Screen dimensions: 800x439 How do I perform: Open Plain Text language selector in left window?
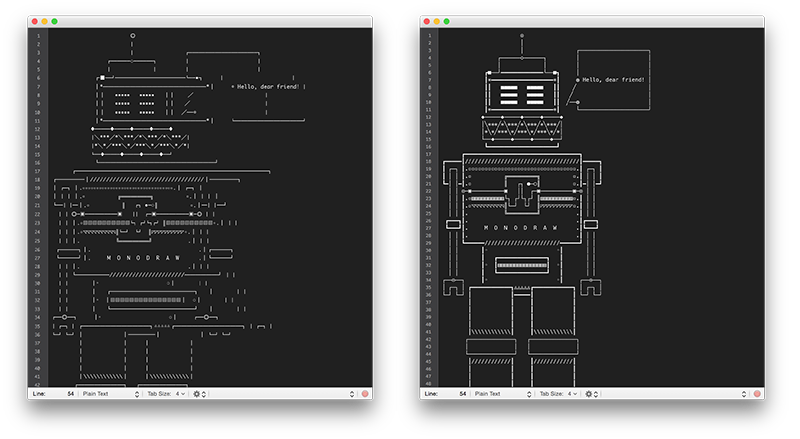tap(110, 394)
